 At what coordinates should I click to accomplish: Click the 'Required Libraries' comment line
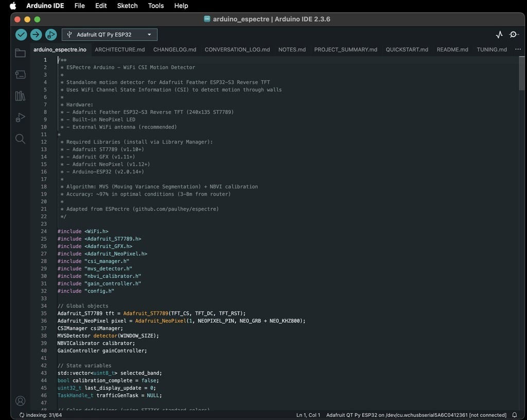[136, 142]
